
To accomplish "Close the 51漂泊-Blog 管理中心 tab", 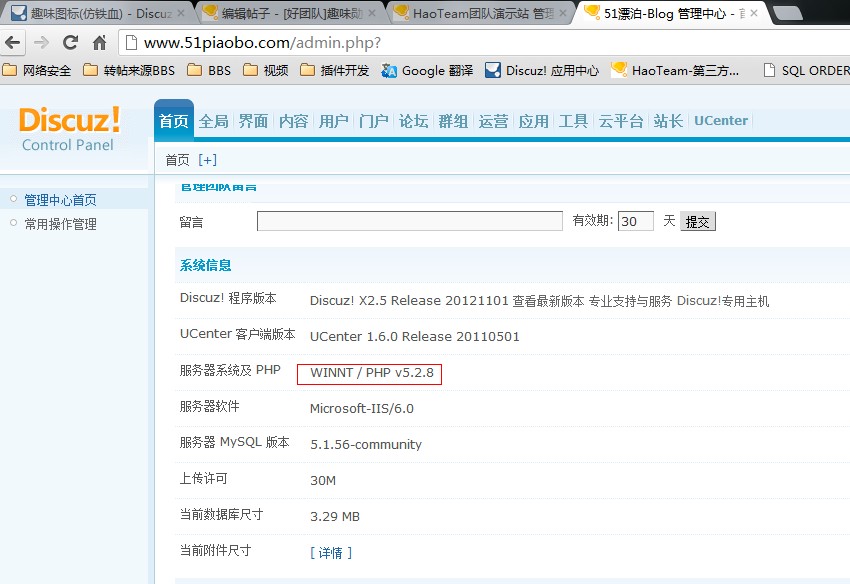I will click(754, 13).
